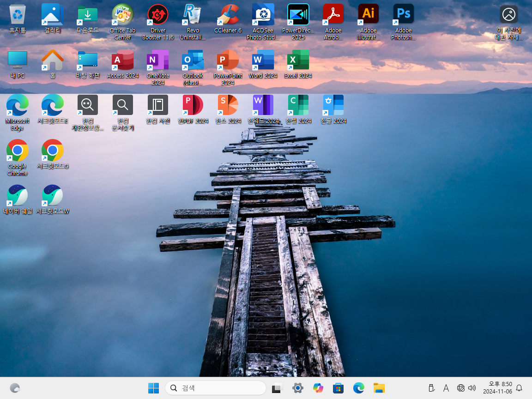The image size is (532, 399).
Task: Open Edge from the taskbar
Action: pos(359,388)
